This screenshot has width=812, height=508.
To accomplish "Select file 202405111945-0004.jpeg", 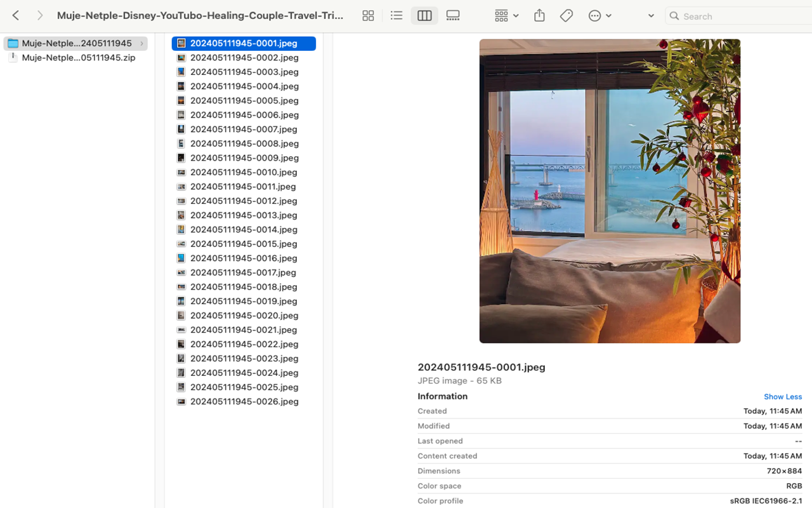I will (x=244, y=86).
